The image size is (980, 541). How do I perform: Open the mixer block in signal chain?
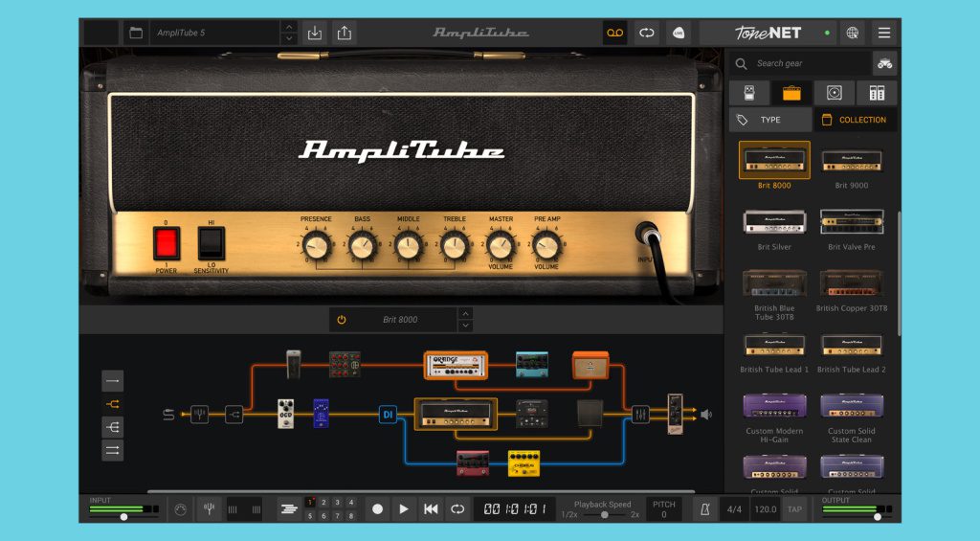click(x=640, y=414)
